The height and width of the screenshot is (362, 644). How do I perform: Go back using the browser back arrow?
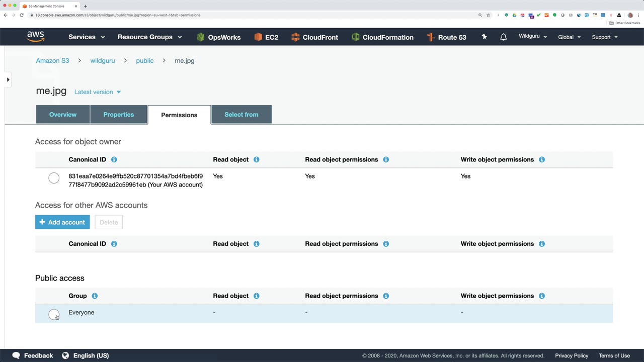(6, 15)
